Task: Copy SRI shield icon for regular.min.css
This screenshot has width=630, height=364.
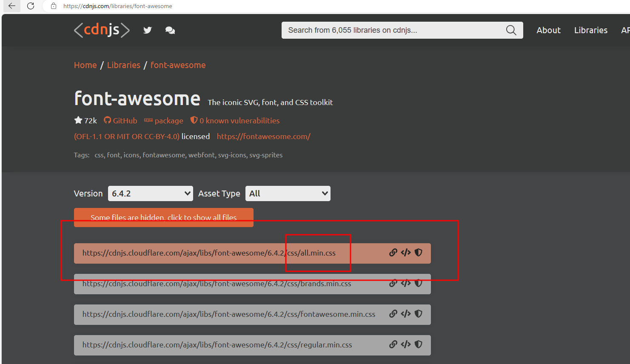Action: [x=419, y=344]
